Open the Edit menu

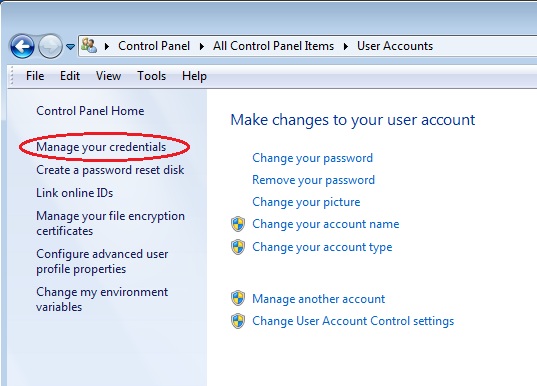tap(70, 76)
